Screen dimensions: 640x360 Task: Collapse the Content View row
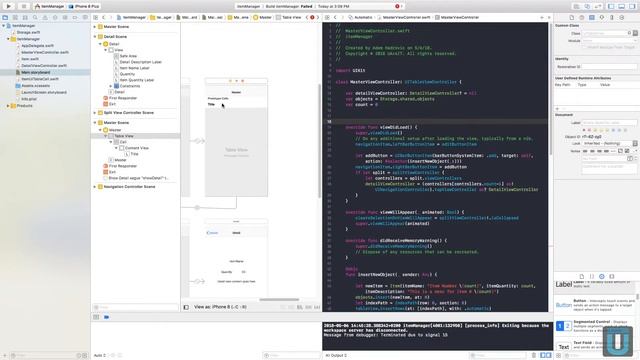click(116, 148)
